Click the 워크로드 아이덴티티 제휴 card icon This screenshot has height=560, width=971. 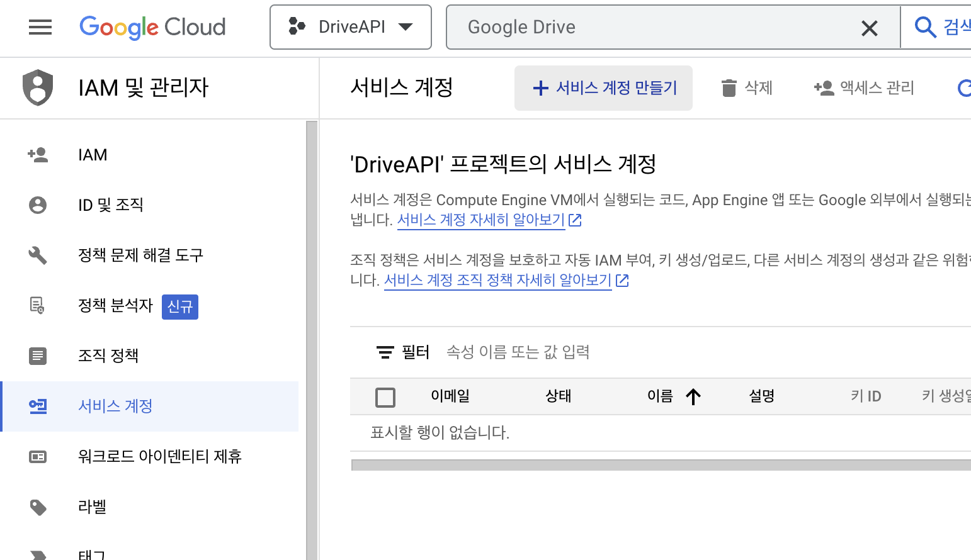[x=38, y=457]
